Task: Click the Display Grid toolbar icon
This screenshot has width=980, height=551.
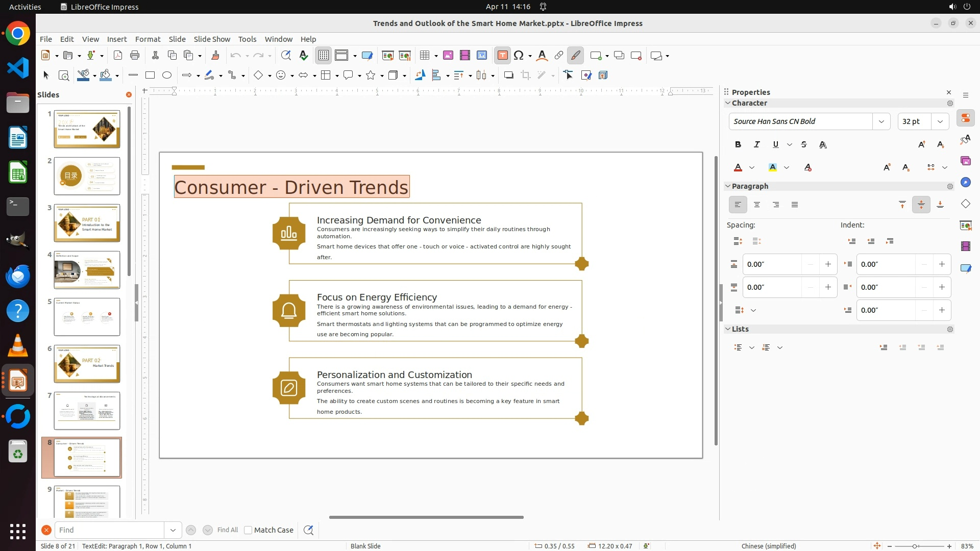Action: pos(324,56)
